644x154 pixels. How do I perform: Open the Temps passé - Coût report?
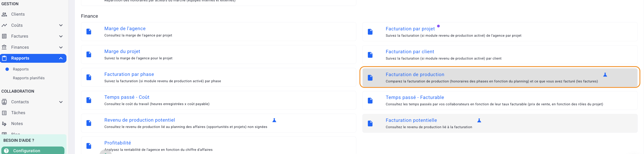tap(127, 97)
